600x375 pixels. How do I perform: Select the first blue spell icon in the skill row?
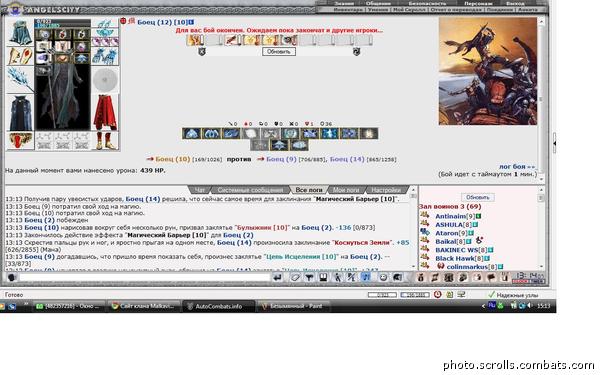191,134
